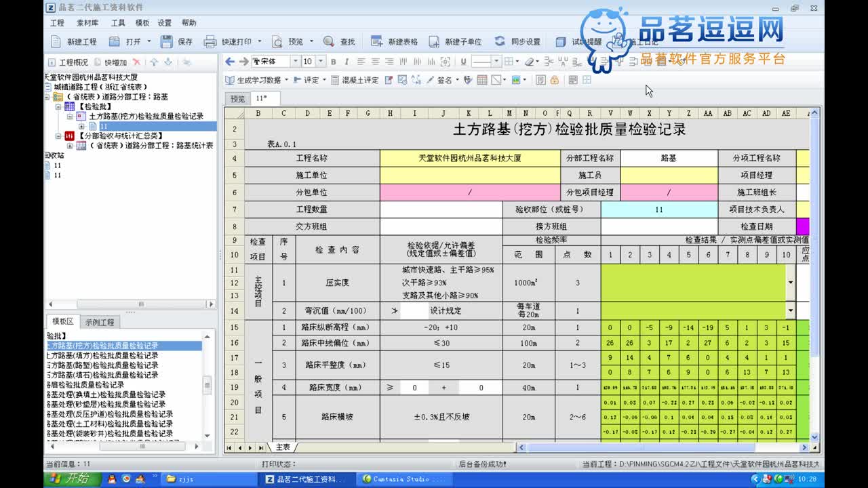Open the font size dropdown
868x488 pixels.
click(x=321, y=62)
